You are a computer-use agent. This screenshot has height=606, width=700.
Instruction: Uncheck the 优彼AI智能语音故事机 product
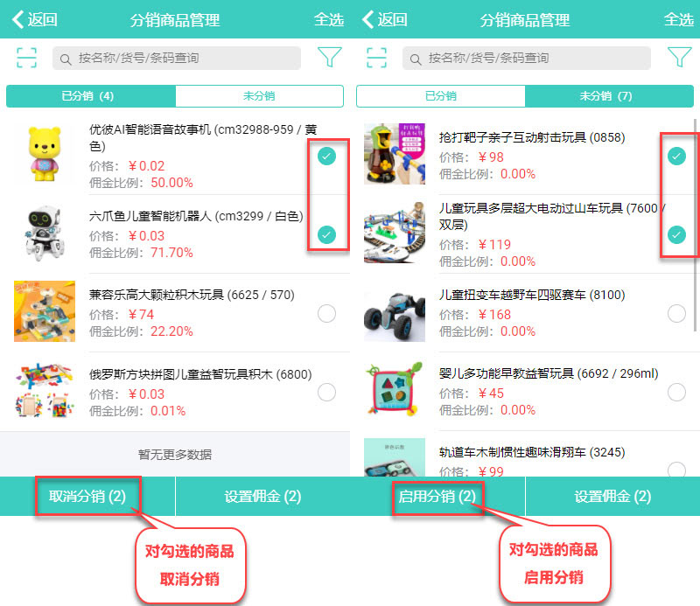(x=326, y=156)
